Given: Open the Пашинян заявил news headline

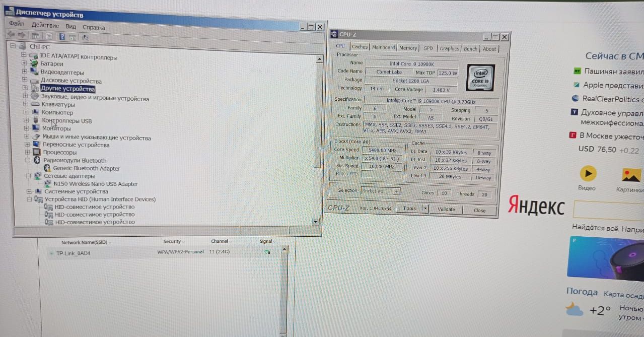Looking at the screenshot, I should 613,72.
